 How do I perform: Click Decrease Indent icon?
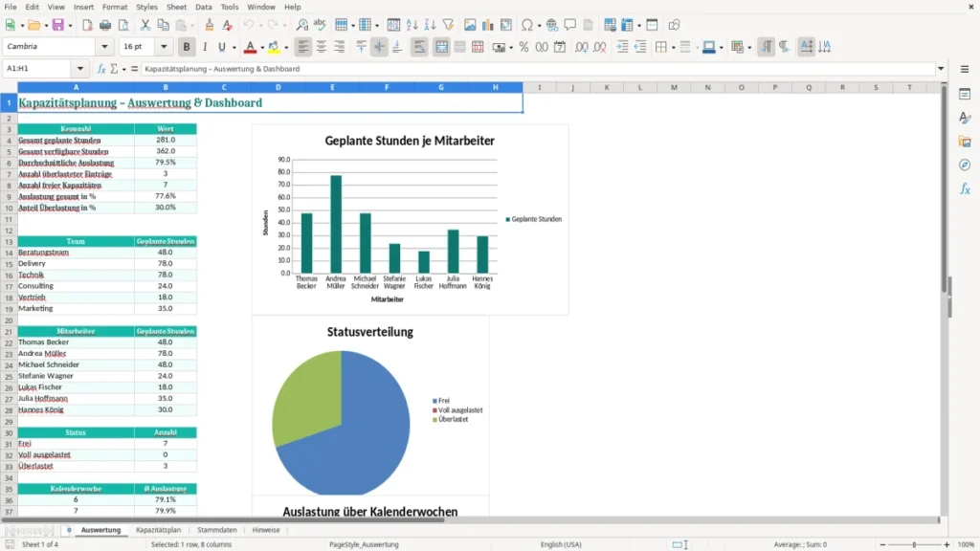tap(640, 47)
